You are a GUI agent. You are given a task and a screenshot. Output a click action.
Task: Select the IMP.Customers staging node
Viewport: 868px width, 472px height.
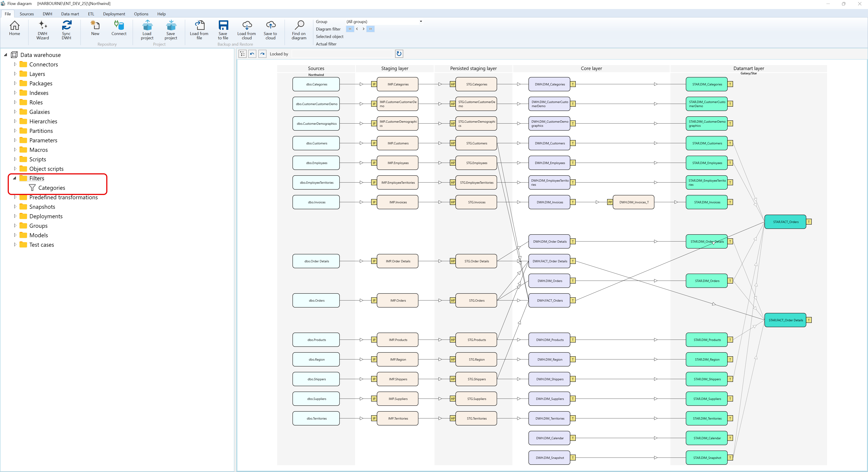click(x=398, y=143)
